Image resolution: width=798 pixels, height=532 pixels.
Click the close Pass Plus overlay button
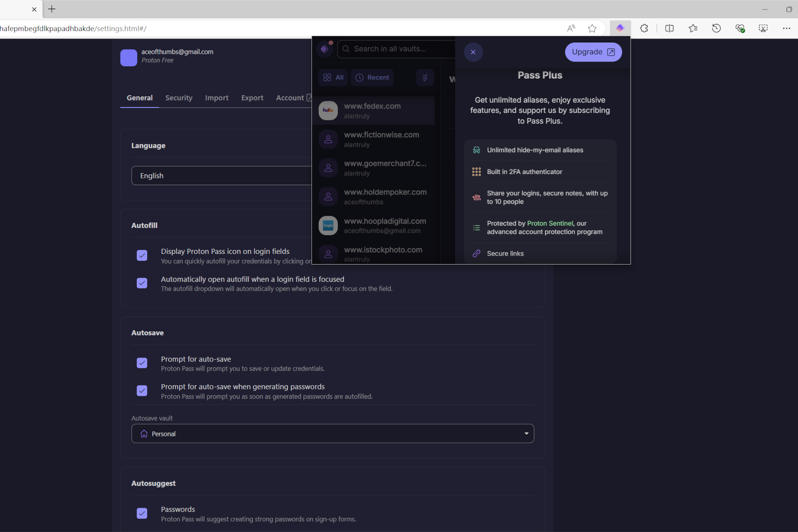click(x=473, y=52)
